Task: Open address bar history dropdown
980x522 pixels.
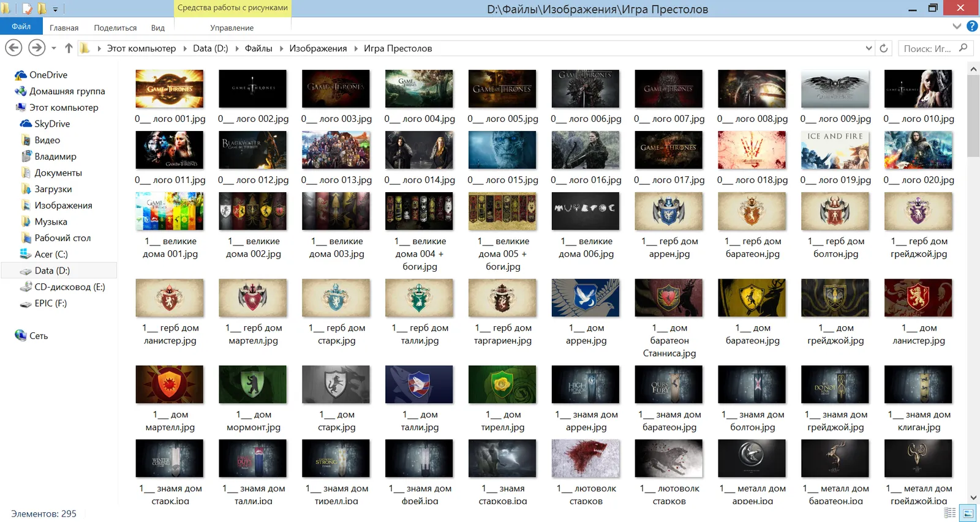Action: click(x=869, y=48)
